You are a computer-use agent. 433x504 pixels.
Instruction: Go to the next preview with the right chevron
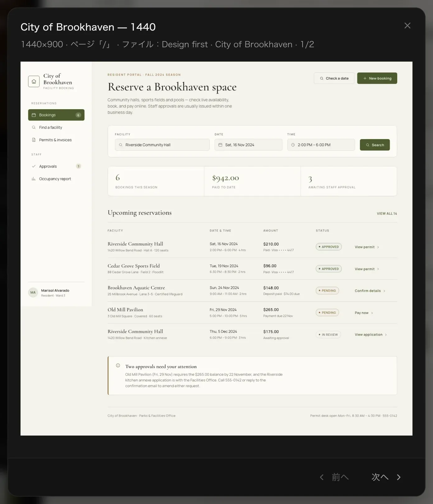(399, 477)
